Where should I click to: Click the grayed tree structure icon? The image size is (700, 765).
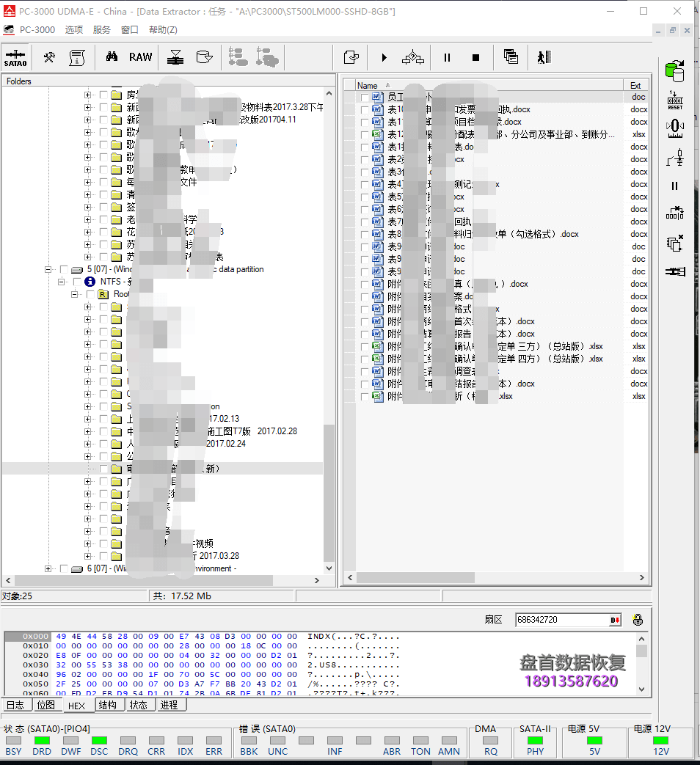click(x=238, y=57)
